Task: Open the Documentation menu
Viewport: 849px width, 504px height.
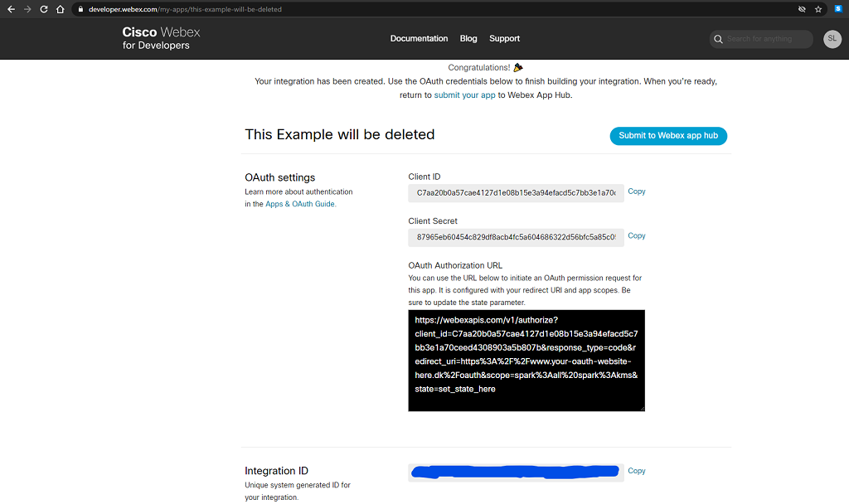Action: coord(419,38)
